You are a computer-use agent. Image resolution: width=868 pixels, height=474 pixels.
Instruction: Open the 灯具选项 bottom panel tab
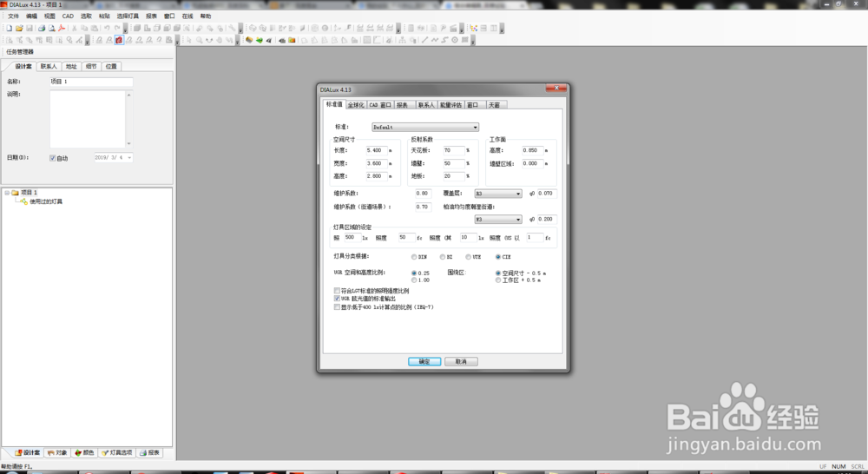(x=117, y=452)
